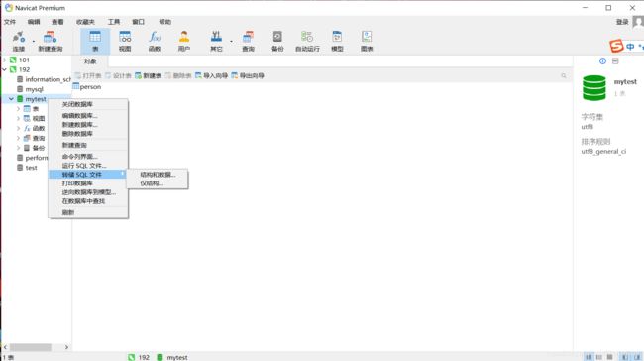644x361 pixels.
Task: Click the 导入向导 (Import Wizard) button
Action: click(211, 75)
